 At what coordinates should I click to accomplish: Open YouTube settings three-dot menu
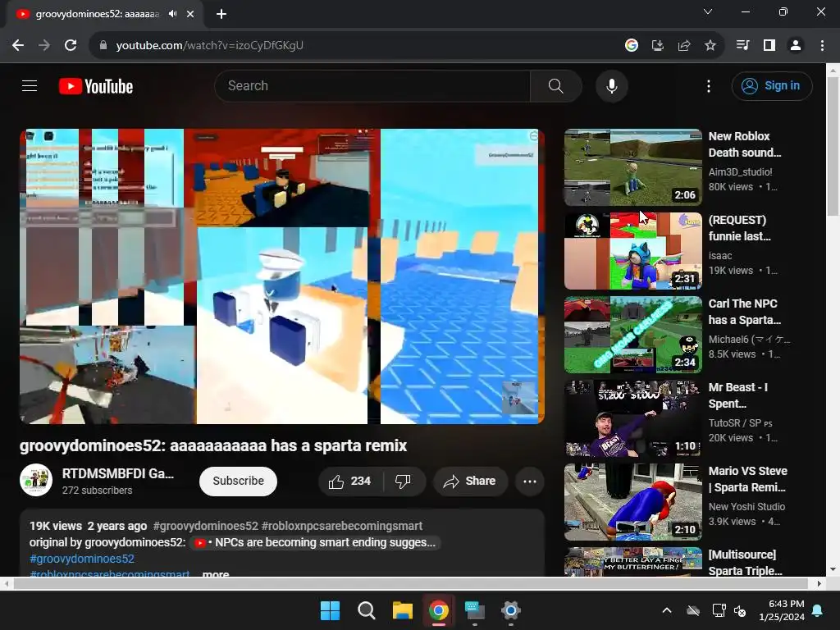click(x=709, y=85)
